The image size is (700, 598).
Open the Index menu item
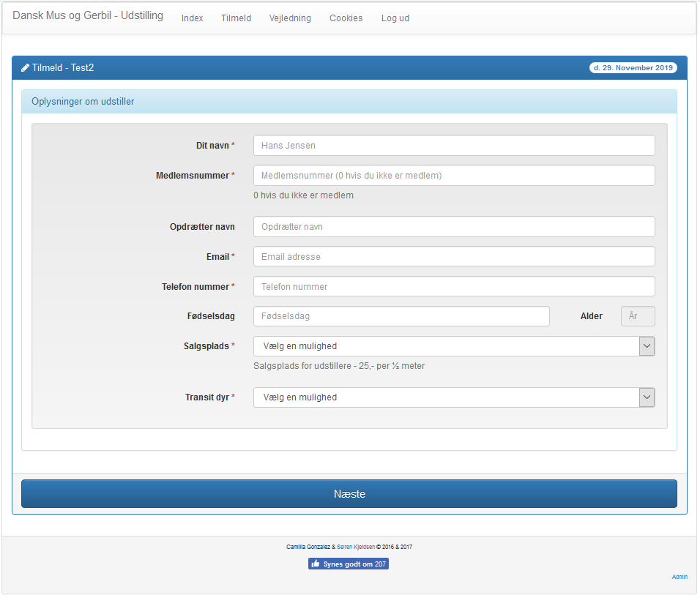click(192, 18)
